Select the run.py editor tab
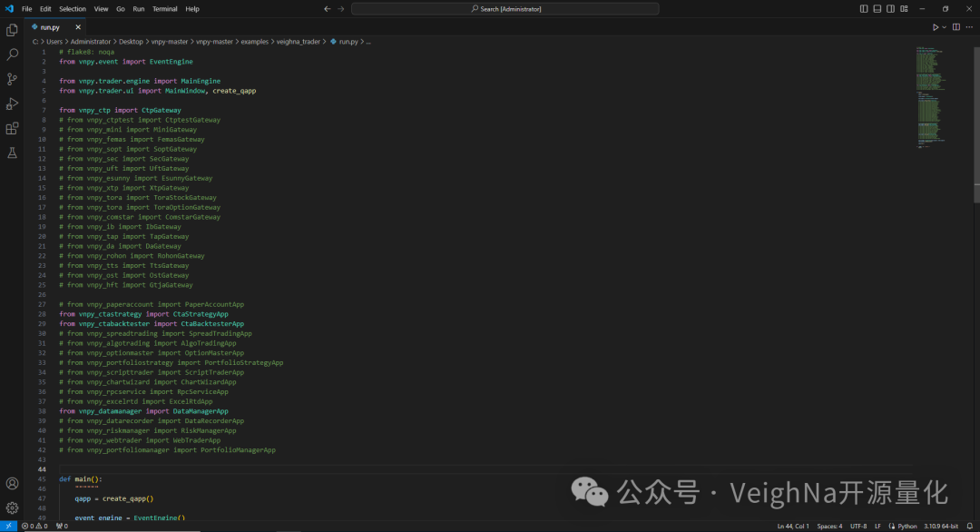 click(x=51, y=27)
